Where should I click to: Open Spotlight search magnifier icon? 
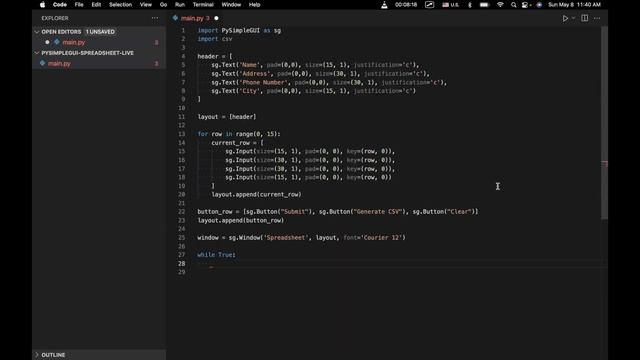pyautogui.click(x=513, y=5)
